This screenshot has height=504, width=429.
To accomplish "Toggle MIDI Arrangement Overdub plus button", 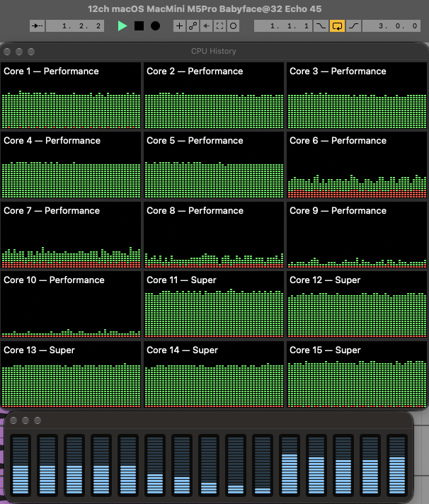I will click(179, 26).
